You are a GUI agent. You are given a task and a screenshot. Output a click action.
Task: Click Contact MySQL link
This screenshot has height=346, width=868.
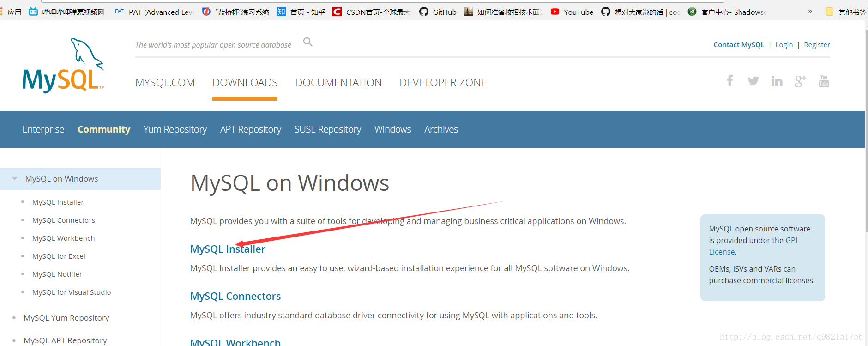(x=739, y=45)
